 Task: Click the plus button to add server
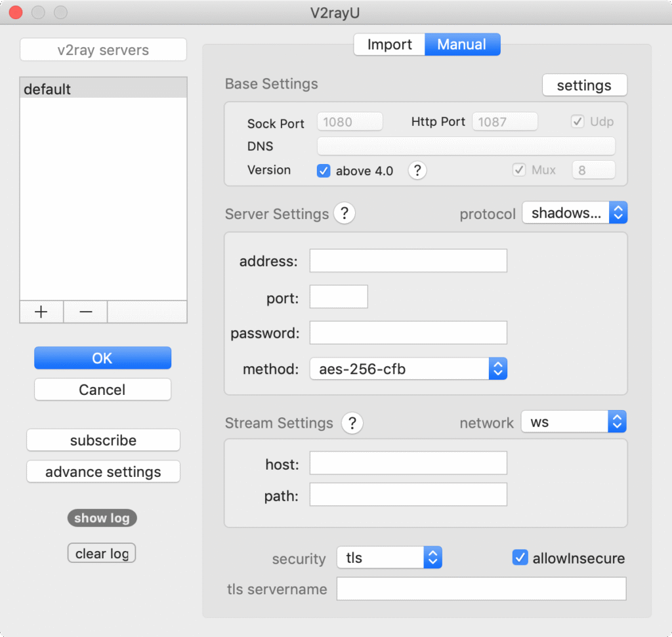(41, 312)
